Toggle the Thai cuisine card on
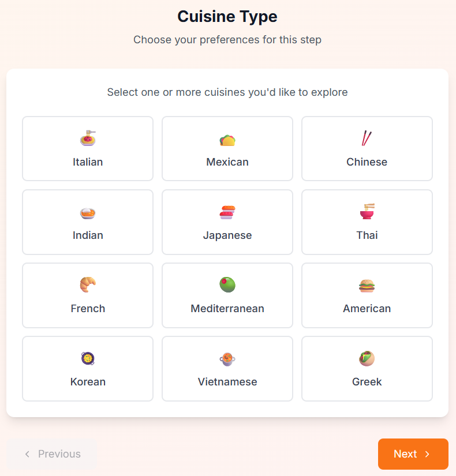456x476 pixels. (x=367, y=222)
